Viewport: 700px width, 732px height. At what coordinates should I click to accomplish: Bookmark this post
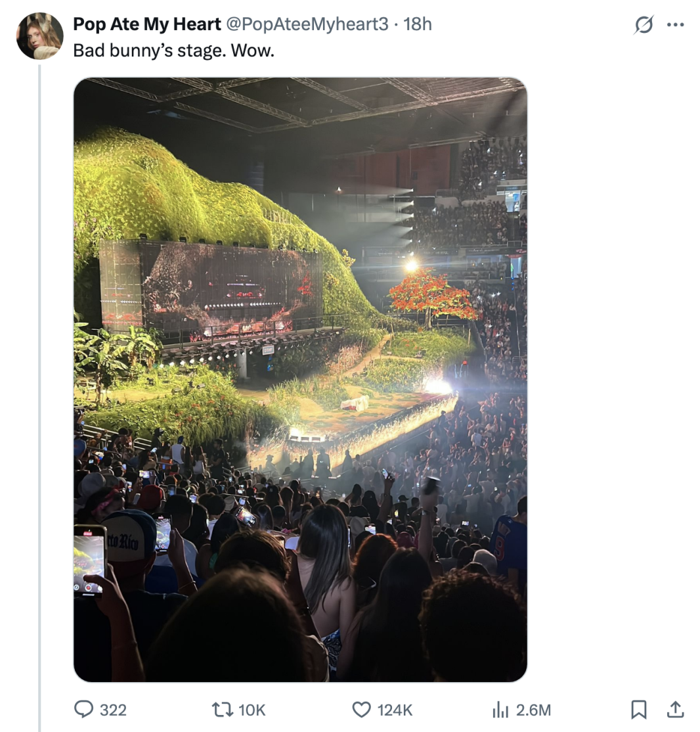[638, 710]
